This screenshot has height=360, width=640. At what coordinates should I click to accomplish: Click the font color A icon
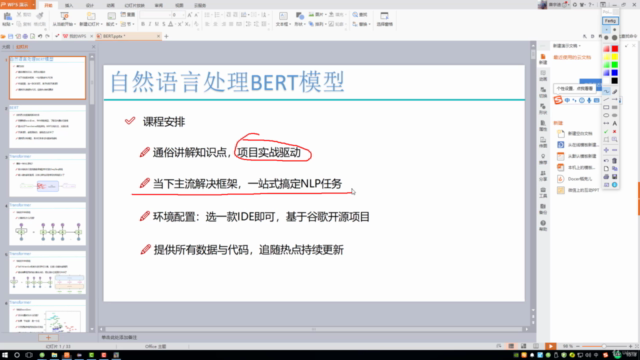click(171, 24)
